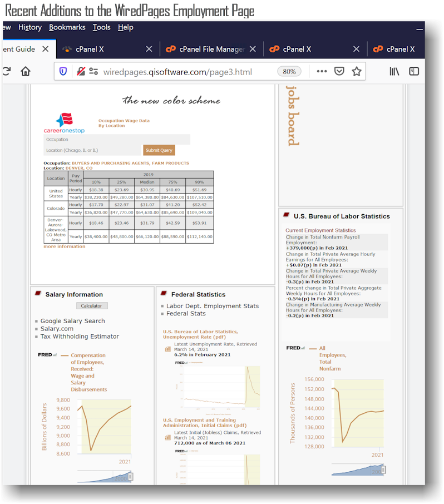
Task: Open Current Employment Statistics link
Action: coord(320,230)
